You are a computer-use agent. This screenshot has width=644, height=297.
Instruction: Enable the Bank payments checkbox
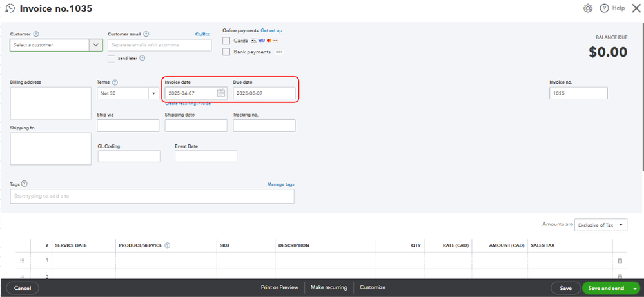226,52
